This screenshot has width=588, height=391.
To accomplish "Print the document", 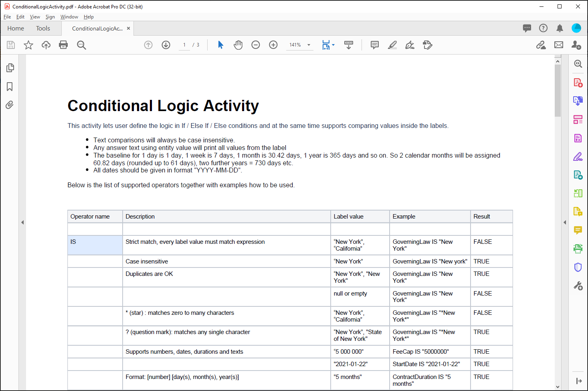I will point(63,45).
